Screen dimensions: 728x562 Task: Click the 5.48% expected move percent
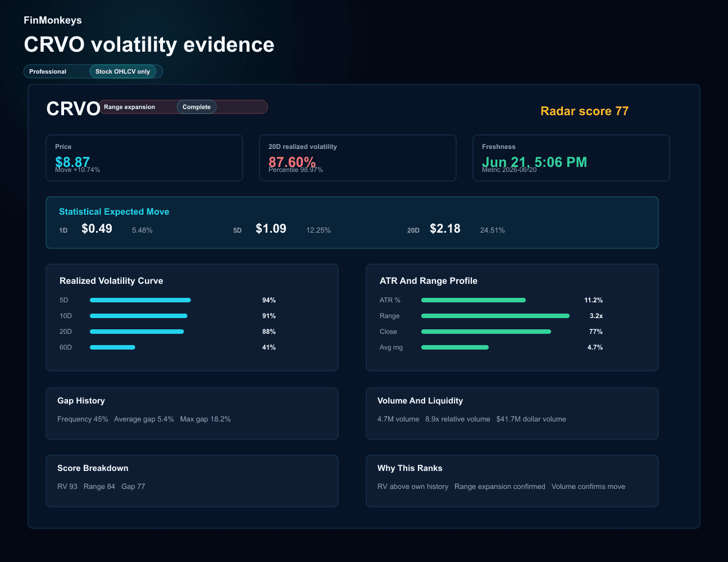(142, 230)
